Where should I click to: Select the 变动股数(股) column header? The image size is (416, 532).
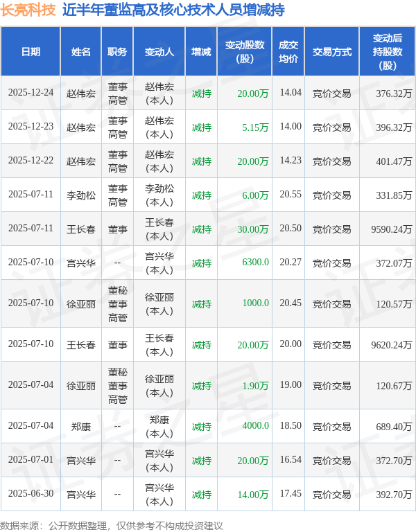pos(245,51)
